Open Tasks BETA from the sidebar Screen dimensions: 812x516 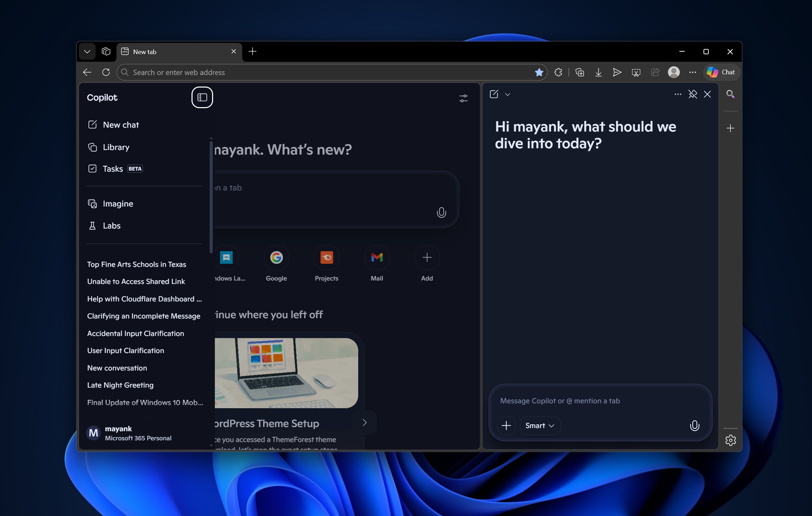112,169
